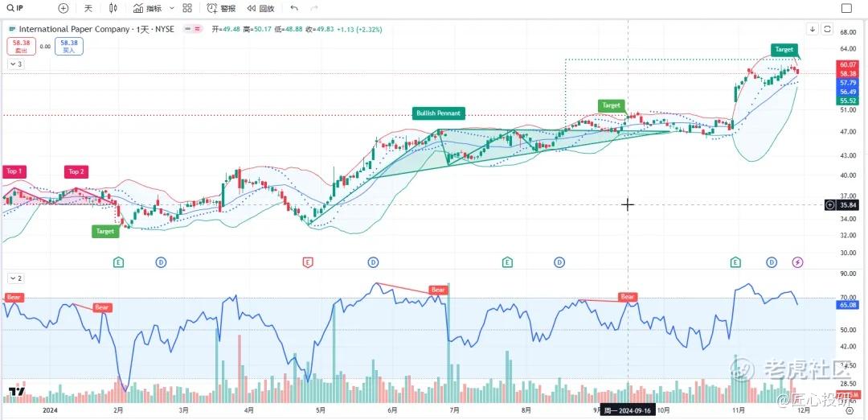Click the green E earnings marker in February

tap(118, 262)
